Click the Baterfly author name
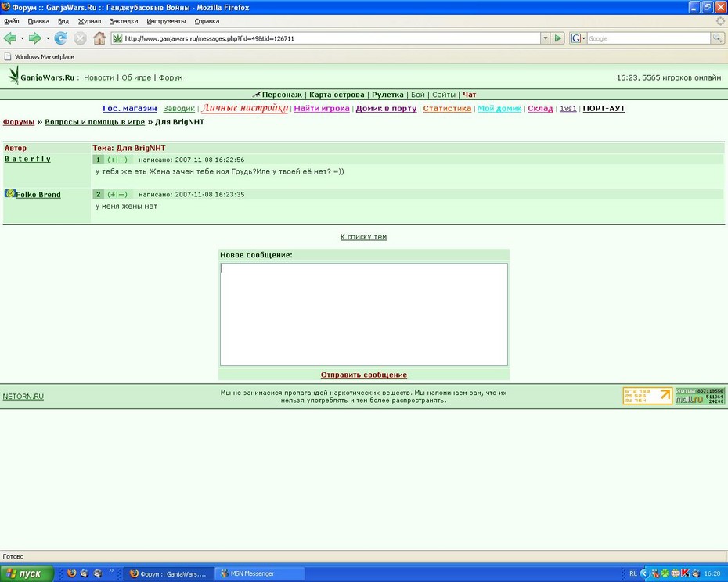 pos(27,159)
